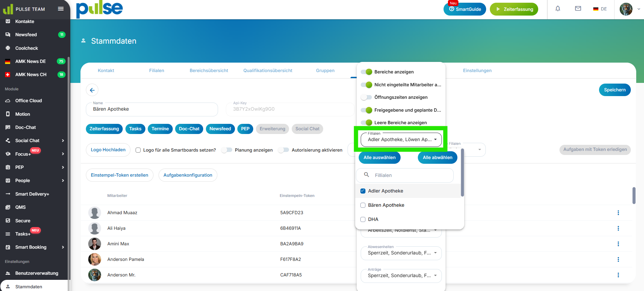Expand PEP submenu in sidebar

click(x=63, y=167)
